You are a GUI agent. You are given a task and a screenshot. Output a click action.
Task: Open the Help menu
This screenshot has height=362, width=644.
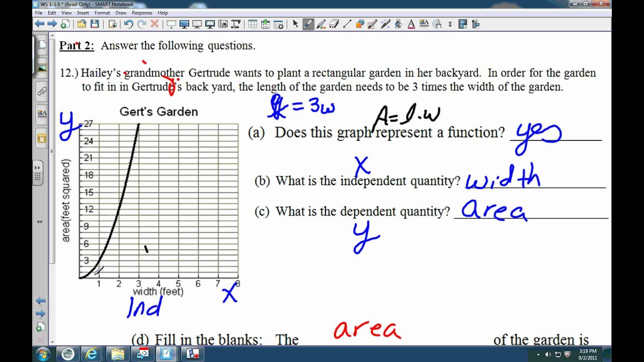(x=163, y=13)
